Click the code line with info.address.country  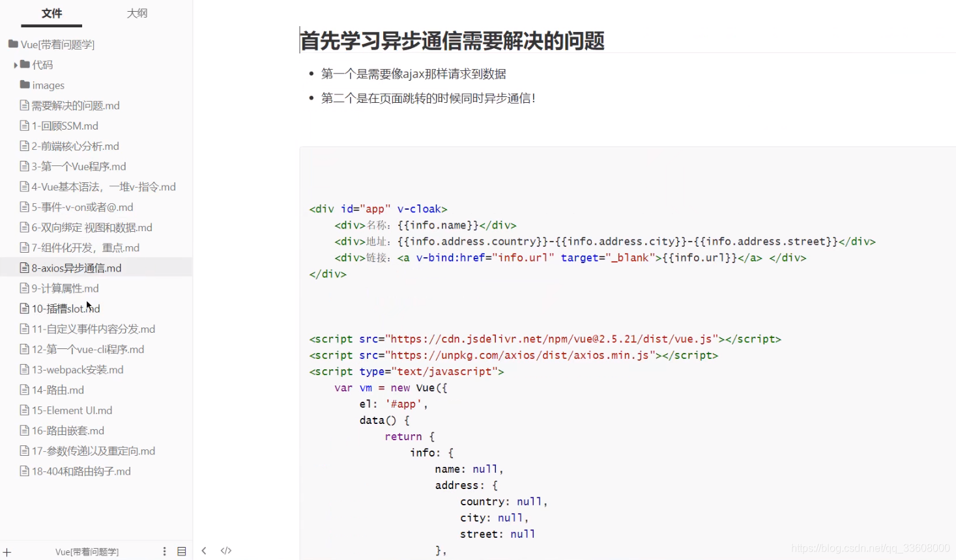605,242
